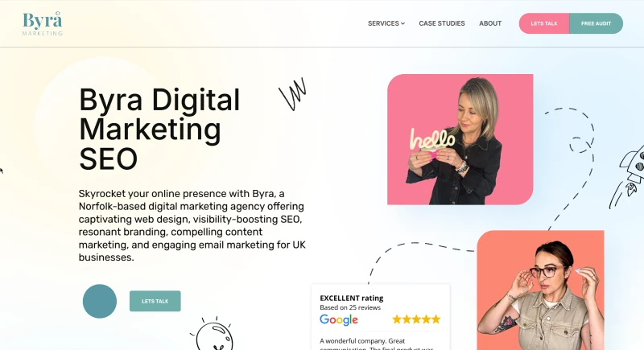Click the Byra Marketing logo

pyautogui.click(x=43, y=23)
